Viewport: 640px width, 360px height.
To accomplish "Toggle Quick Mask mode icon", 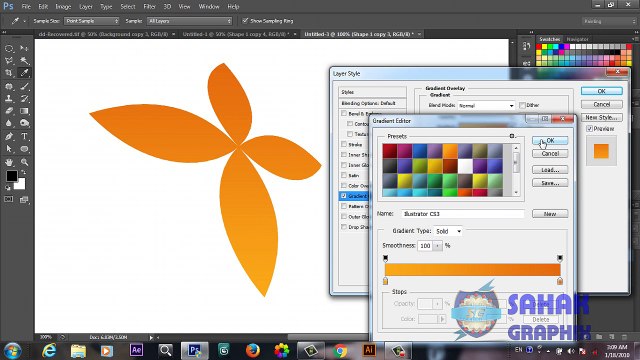I will tap(9, 199).
